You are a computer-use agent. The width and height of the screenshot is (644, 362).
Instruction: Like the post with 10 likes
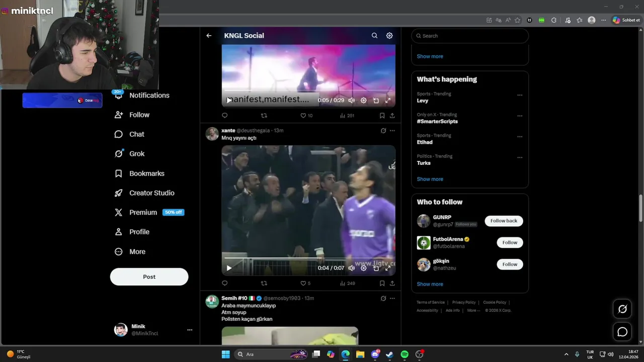pos(306,116)
